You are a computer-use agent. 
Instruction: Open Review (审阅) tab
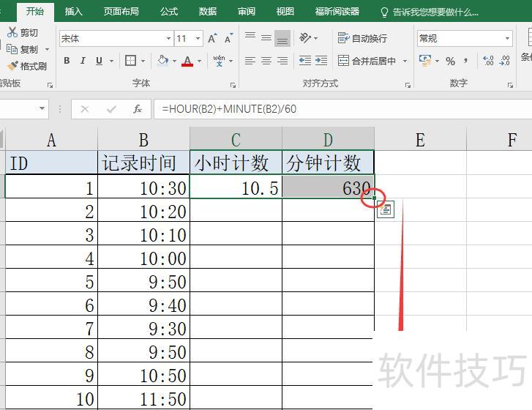(247, 12)
